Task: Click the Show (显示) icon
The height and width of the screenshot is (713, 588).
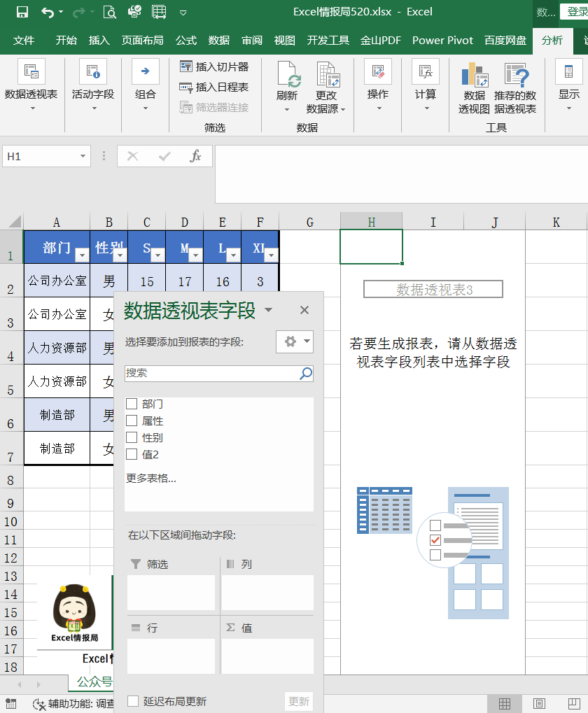Action: [x=569, y=71]
